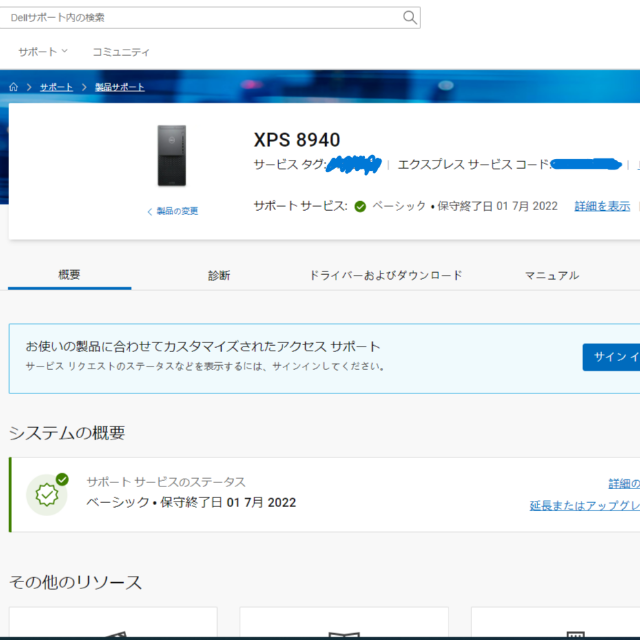Click ベーシック・保守終了日 01 7月 2022 in status card
The image size is (640, 640).
(x=191, y=502)
